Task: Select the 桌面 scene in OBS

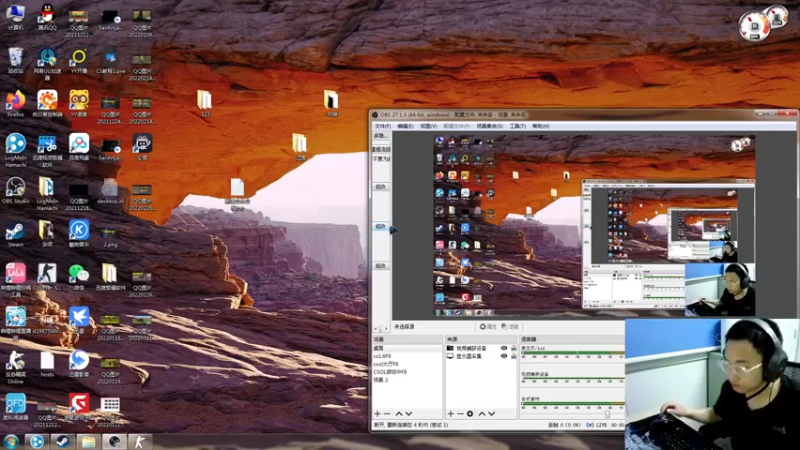Action: [407, 348]
